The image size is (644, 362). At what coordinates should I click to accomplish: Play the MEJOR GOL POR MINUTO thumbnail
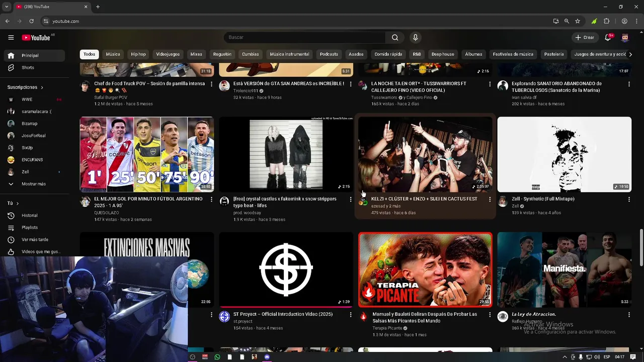[x=147, y=154]
